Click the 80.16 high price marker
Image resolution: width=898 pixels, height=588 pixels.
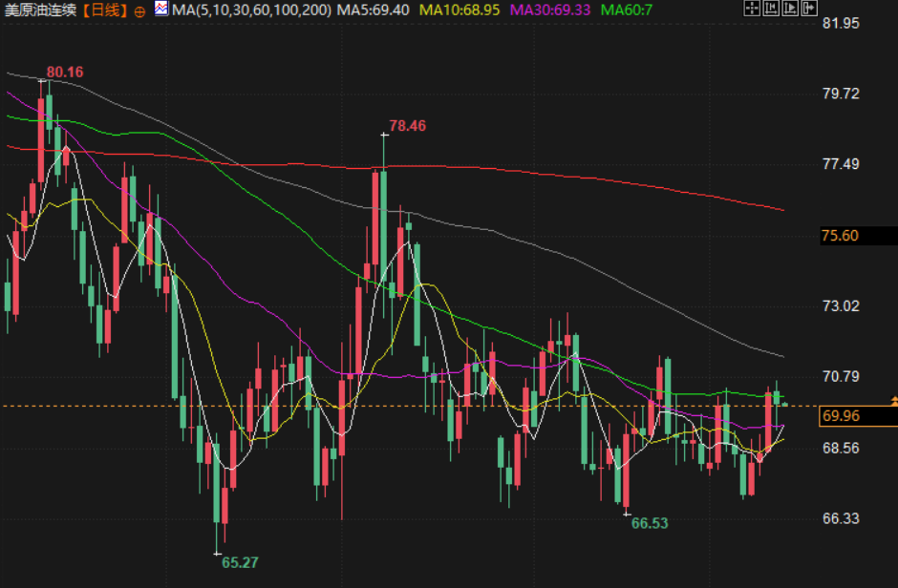click(x=65, y=72)
